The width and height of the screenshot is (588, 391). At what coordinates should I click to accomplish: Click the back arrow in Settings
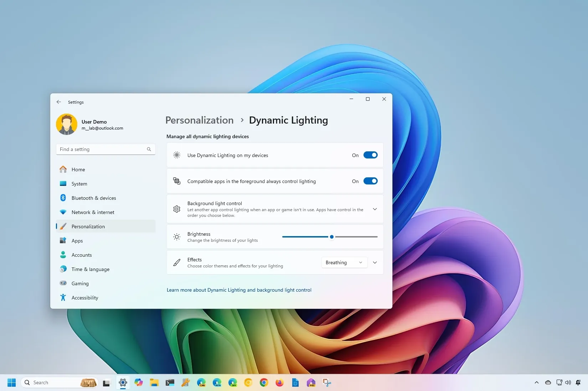tap(59, 102)
